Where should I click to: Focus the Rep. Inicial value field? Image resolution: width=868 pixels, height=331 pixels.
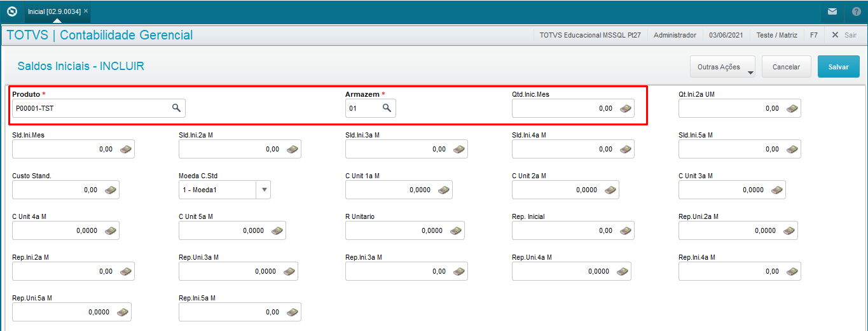coord(573,230)
